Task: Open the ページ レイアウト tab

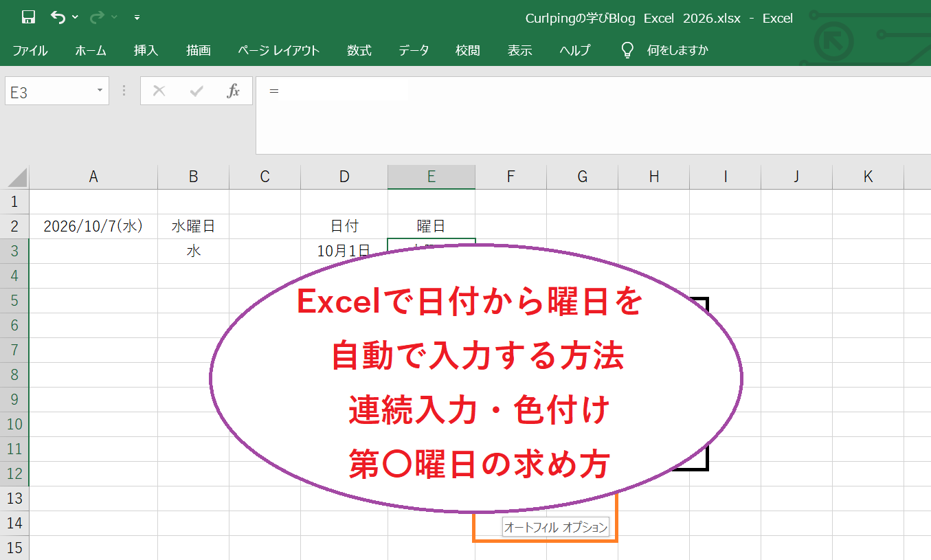Action: coord(279,50)
